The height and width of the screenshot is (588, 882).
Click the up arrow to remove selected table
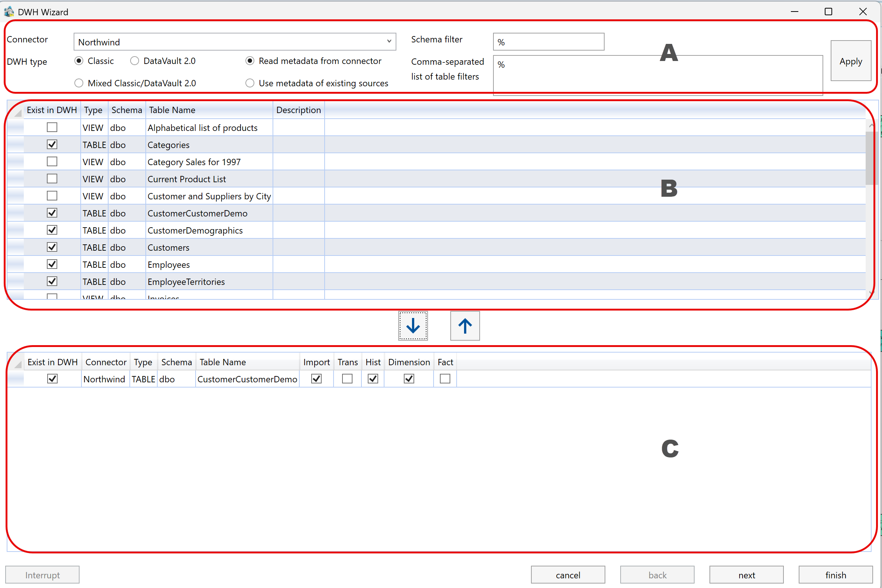click(x=465, y=325)
